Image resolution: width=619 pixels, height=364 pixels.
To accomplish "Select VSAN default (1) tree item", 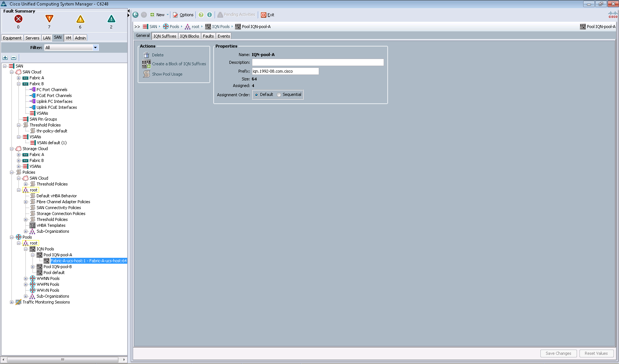I will pyautogui.click(x=52, y=143).
